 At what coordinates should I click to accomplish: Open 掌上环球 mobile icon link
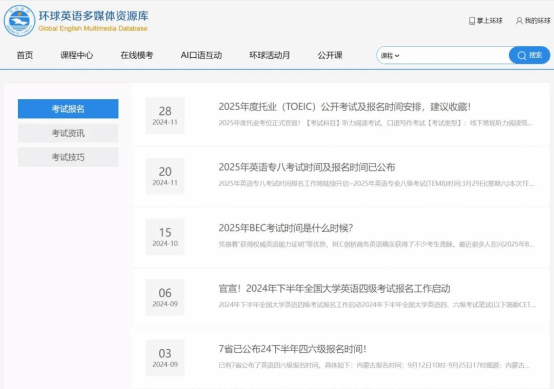pyautogui.click(x=485, y=21)
